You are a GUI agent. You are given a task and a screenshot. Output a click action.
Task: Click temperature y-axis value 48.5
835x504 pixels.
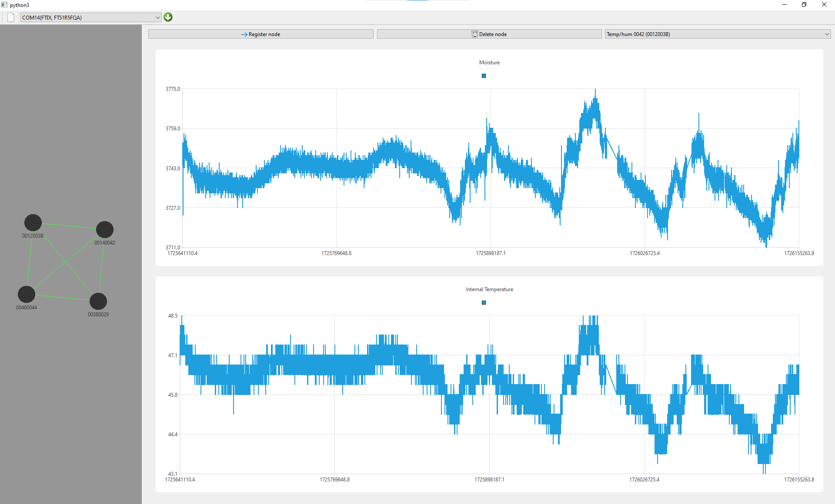pyautogui.click(x=173, y=316)
